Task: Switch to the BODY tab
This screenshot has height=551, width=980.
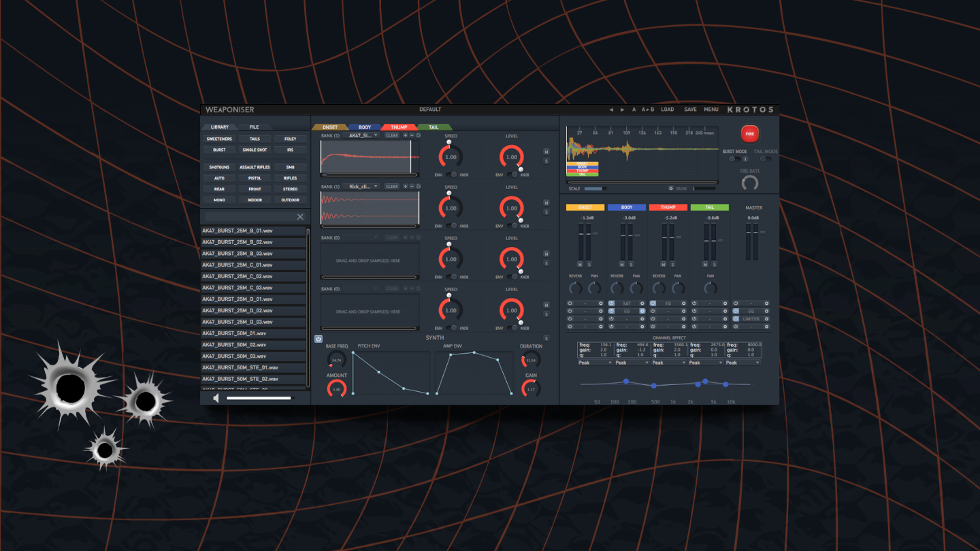Action: pos(365,127)
